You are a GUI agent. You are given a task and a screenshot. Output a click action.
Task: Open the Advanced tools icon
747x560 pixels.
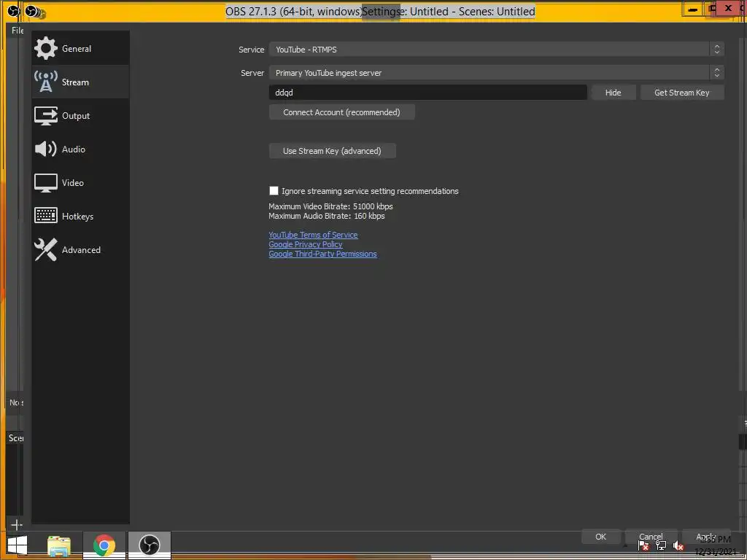pyautogui.click(x=46, y=249)
